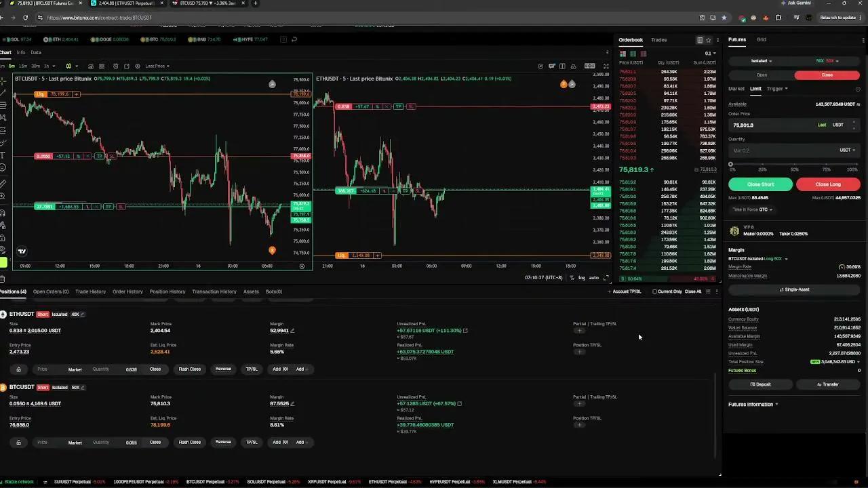
Task: Edit ETHUSDT margin pencil icon
Action: (x=292, y=331)
